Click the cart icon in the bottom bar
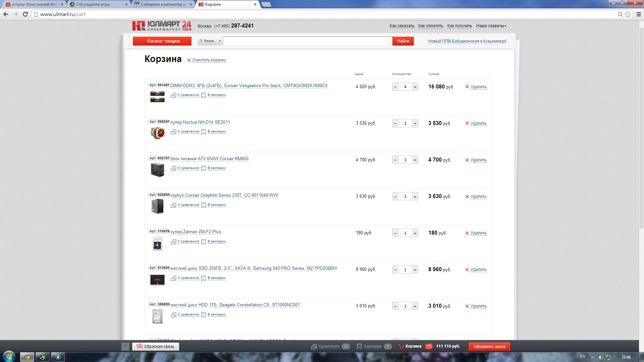The height and width of the screenshot is (362, 644). click(x=401, y=346)
